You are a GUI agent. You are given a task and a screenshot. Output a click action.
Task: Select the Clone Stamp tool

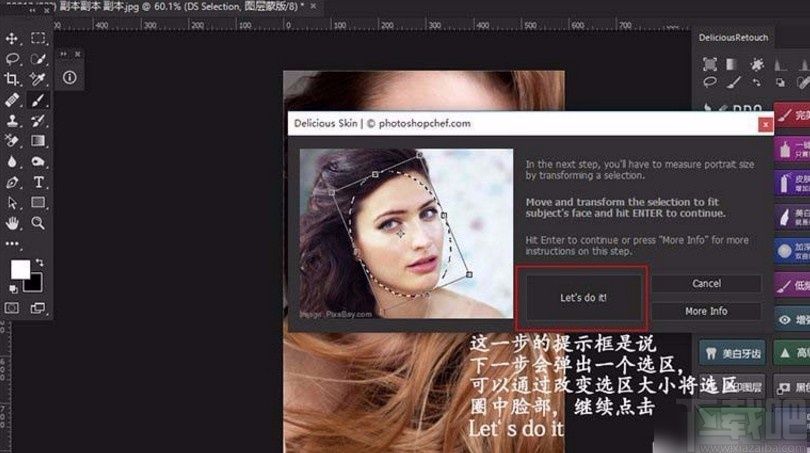(12, 120)
